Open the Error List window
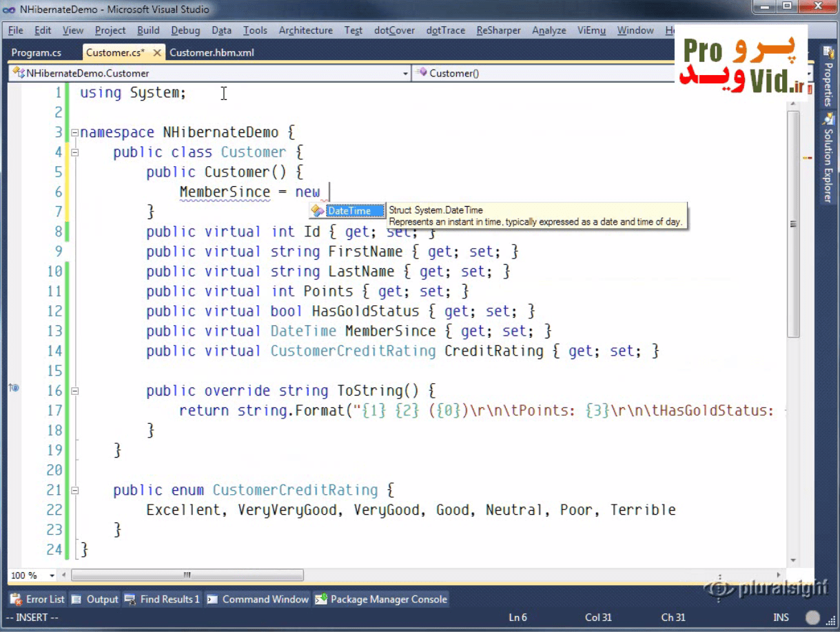Screen dimensions: 840x632 click(38, 600)
